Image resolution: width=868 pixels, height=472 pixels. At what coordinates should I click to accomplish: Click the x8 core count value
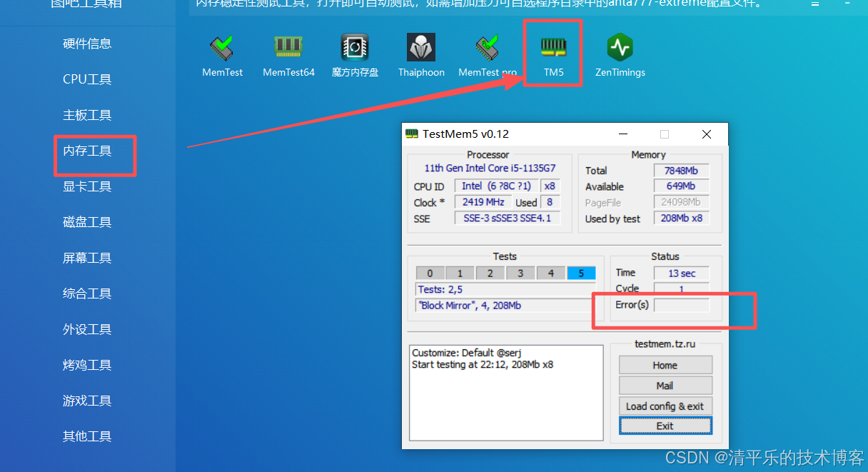[x=550, y=186]
